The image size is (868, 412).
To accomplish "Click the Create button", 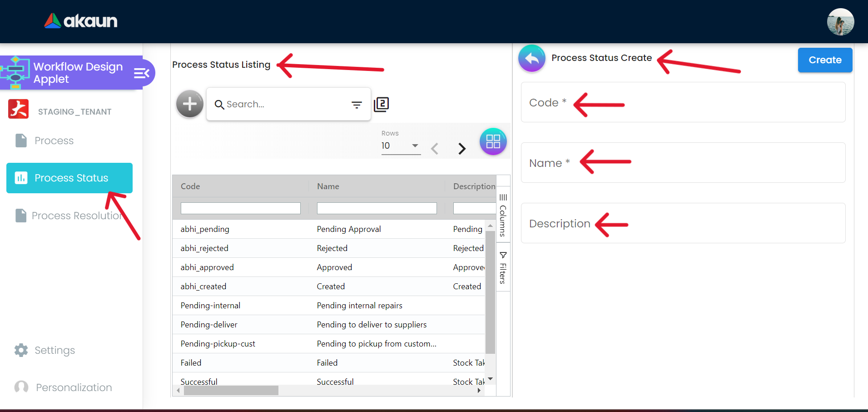I will pyautogui.click(x=825, y=60).
